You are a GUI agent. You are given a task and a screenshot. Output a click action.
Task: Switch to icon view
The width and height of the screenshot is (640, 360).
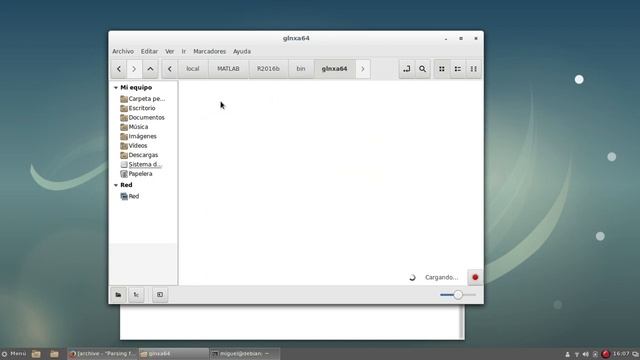point(442,69)
